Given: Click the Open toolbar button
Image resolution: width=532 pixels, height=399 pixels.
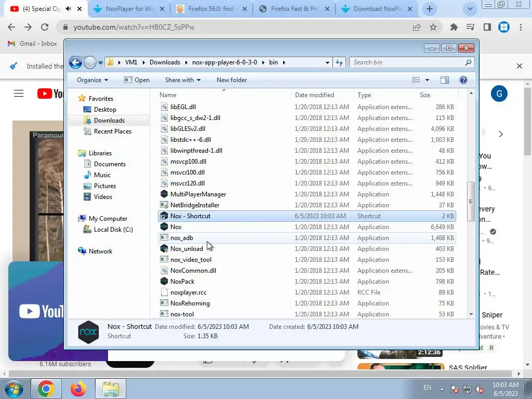Looking at the screenshot, I should point(137,80).
